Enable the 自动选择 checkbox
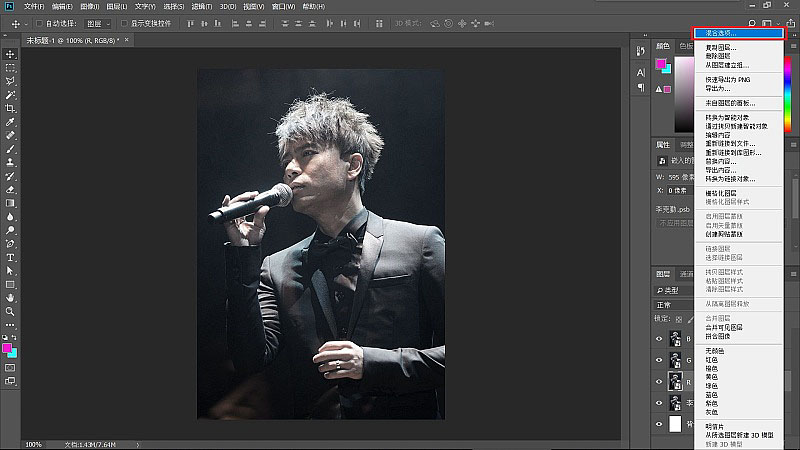 [39, 23]
